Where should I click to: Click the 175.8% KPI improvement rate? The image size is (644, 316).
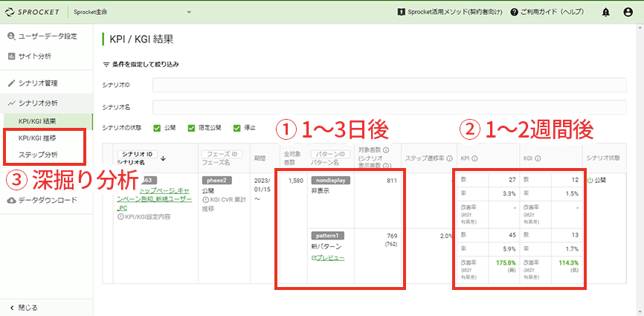[507, 262]
